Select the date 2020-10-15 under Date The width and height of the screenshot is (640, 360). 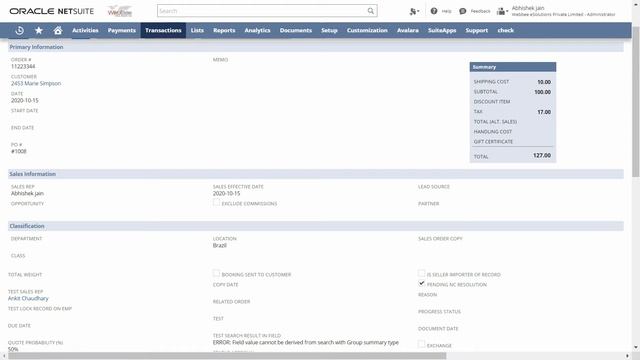24,100
